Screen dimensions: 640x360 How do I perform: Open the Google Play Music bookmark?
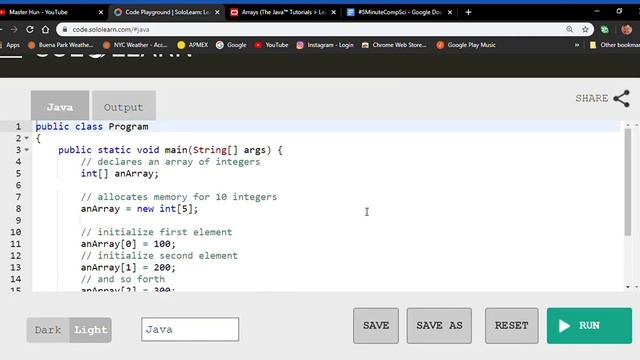(x=466, y=45)
